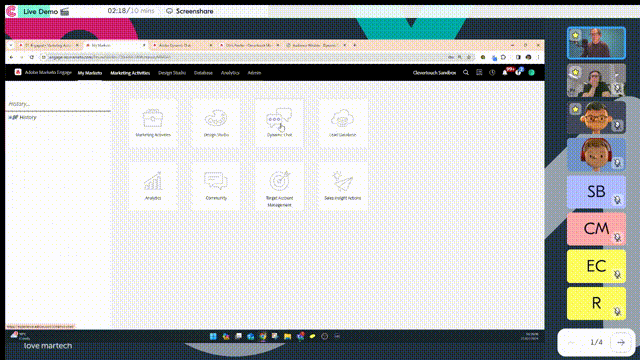
Task: Click the Adobe Marketo Engage logo
Action: pyautogui.click(x=18, y=72)
